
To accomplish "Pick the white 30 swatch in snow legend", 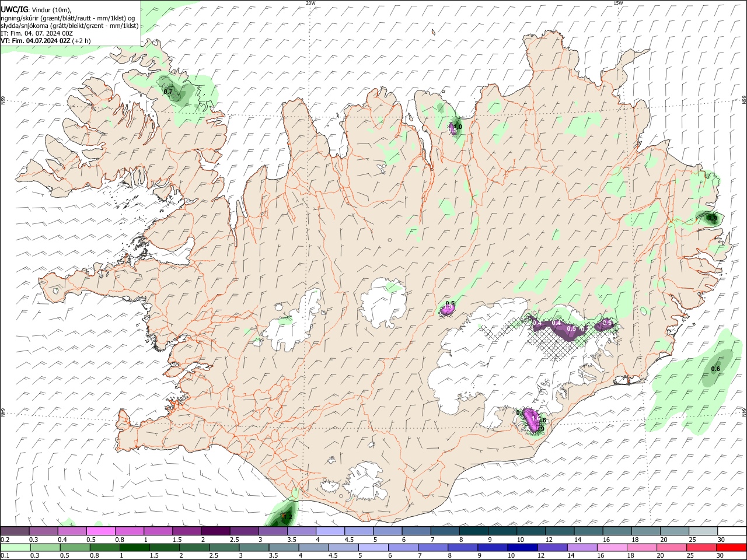I will (x=732, y=531).
